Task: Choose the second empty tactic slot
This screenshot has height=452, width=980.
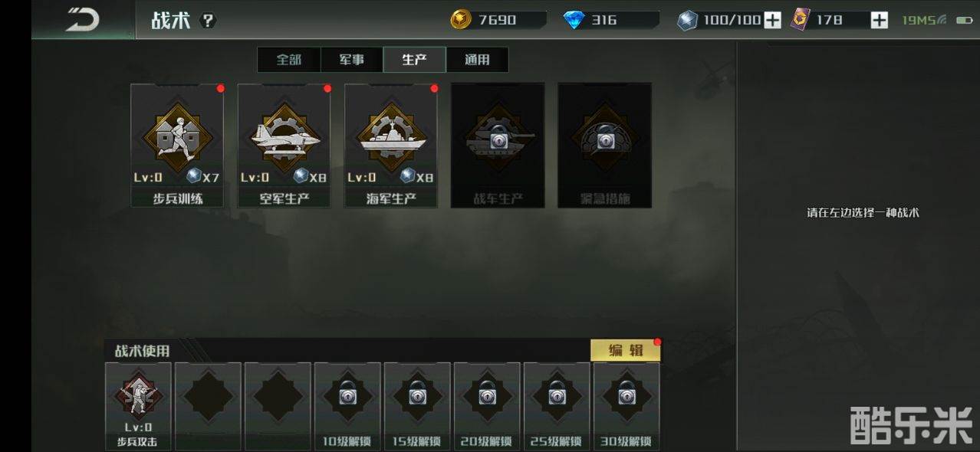Action: 278,406
